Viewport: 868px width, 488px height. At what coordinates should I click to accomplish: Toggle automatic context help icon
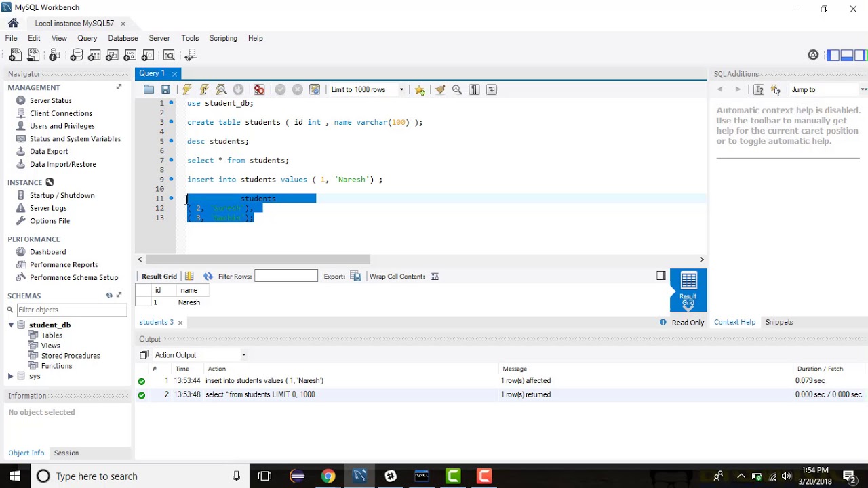pos(776,89)
